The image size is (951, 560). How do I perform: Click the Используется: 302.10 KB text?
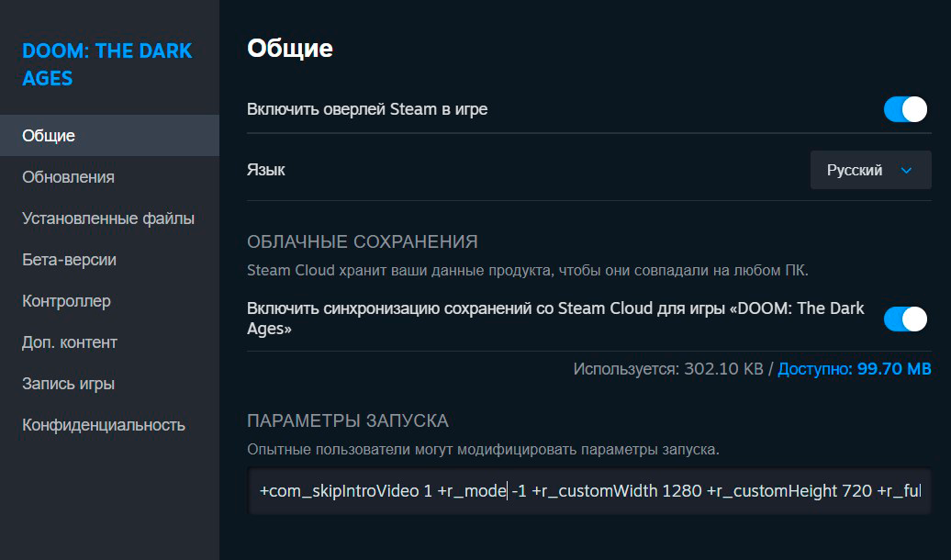(x=667, y=369)
